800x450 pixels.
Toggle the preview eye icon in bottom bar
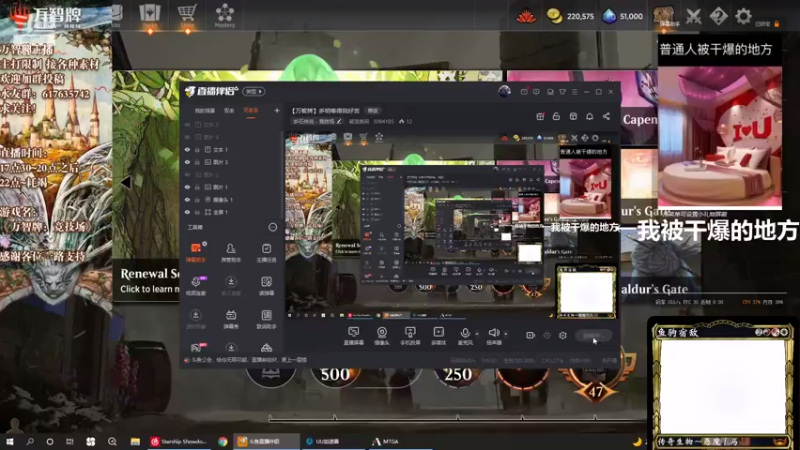(x=547, y=335)
